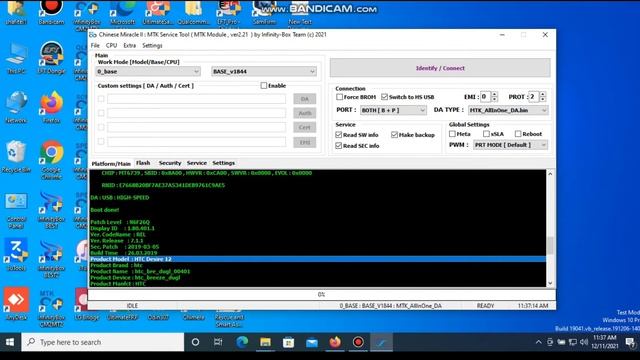Screen dimensions: 640x360
Task: Click the Cortana circle on the taskbar
Action: (x=196, y=342)
